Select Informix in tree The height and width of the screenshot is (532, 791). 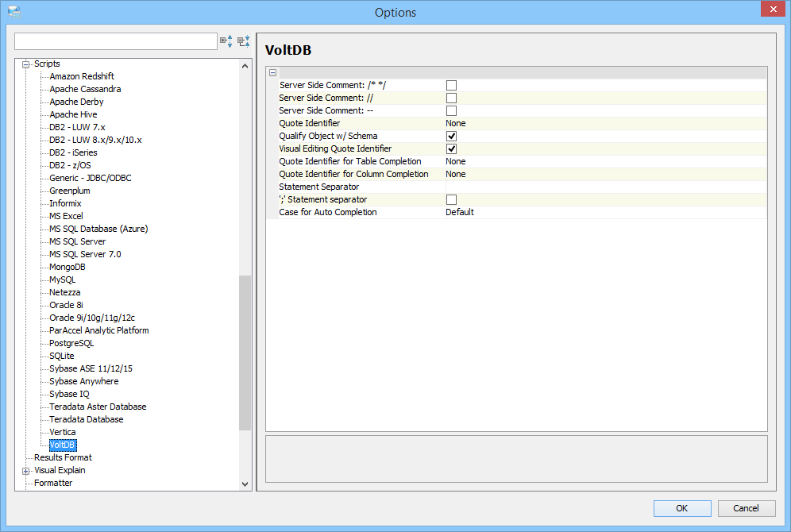click(x=65, y=203)
